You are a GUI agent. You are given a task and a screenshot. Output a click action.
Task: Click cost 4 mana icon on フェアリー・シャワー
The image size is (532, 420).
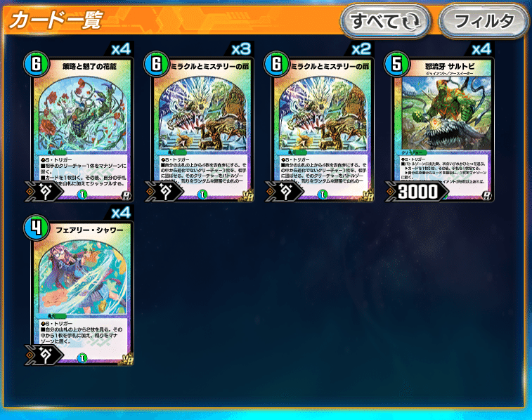[37, 228]
